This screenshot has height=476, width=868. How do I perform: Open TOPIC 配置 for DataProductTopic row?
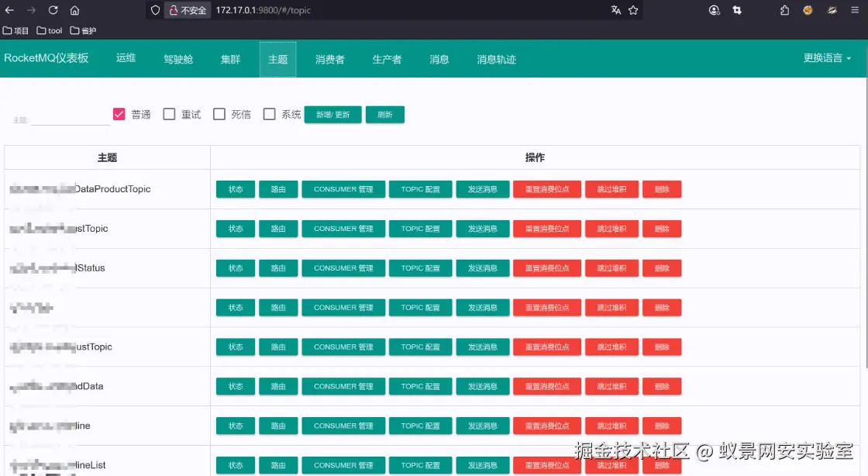pyautogui.click(x=420, y=189)
